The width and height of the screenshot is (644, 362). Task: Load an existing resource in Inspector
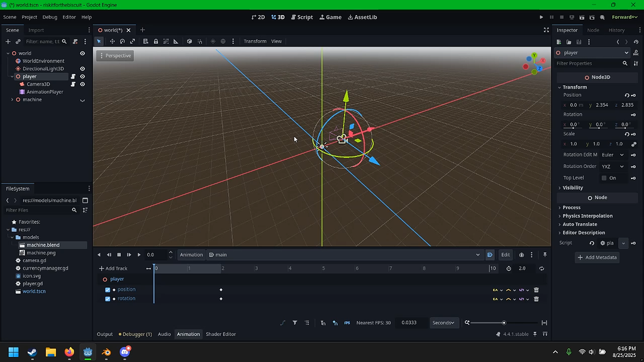point(569,42)
